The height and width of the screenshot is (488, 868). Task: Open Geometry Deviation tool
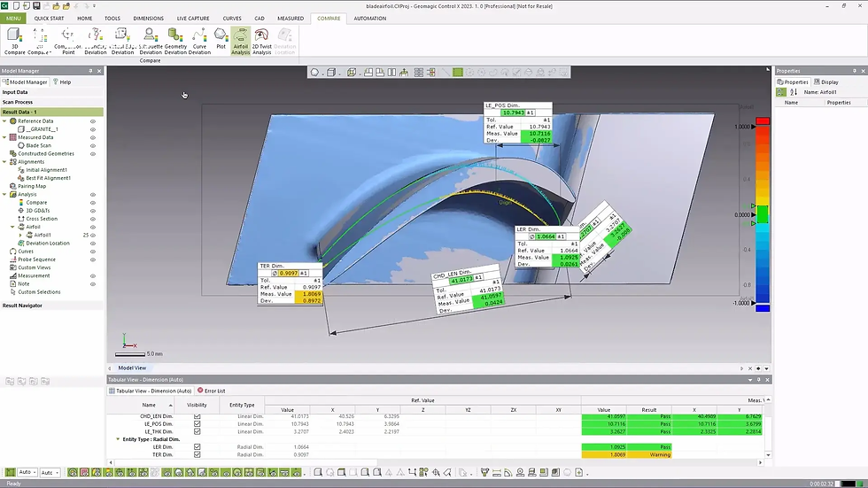175,41
